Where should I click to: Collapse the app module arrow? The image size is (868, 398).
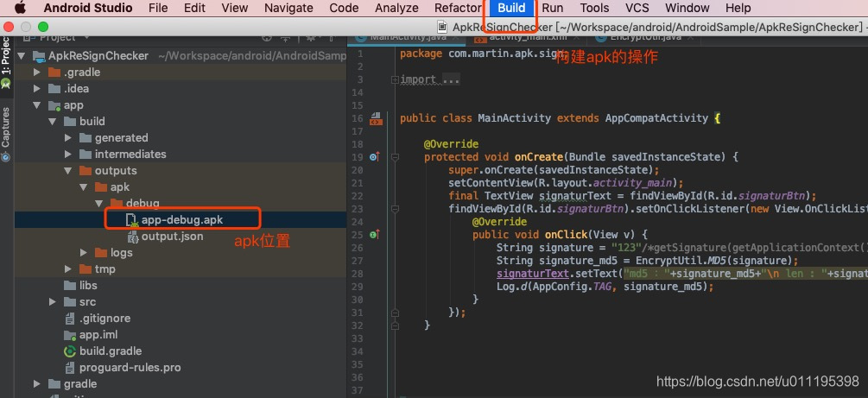tap(37, 105)
